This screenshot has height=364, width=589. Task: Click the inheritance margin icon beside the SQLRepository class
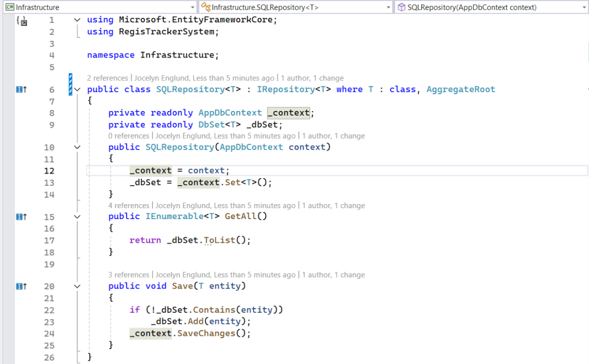point(22,90)
